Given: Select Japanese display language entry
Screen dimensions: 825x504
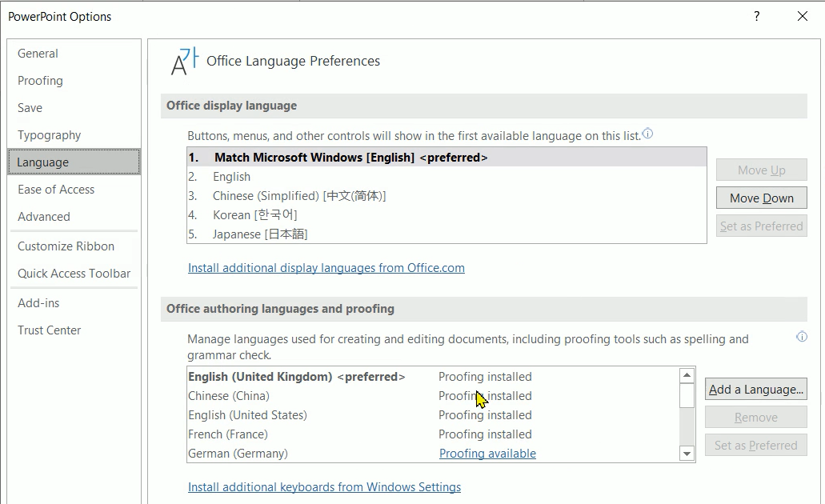Looking at the screenshot, I should (x=447, y=234).
